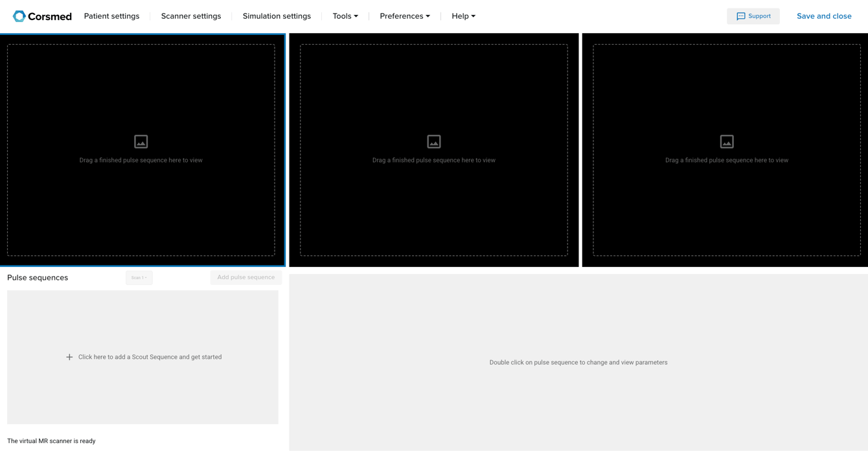Click the image placeholder icon in right viewport
This screenshot has width=868, height=458.
coord(727,141)
